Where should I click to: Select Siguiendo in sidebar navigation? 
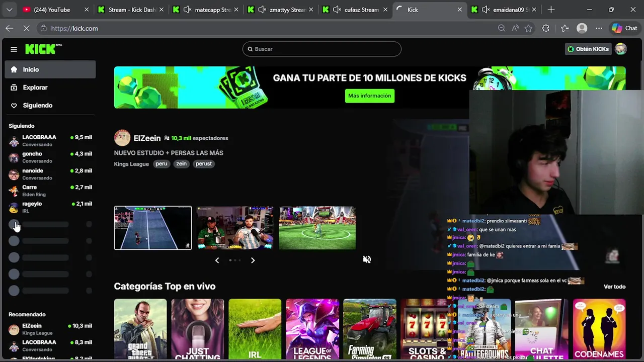pos(50,105)
